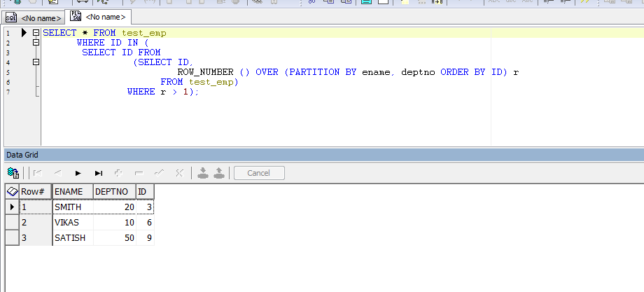Jump to the first record in grid
The image size is (644, 292).
click(x=38, y=172)
